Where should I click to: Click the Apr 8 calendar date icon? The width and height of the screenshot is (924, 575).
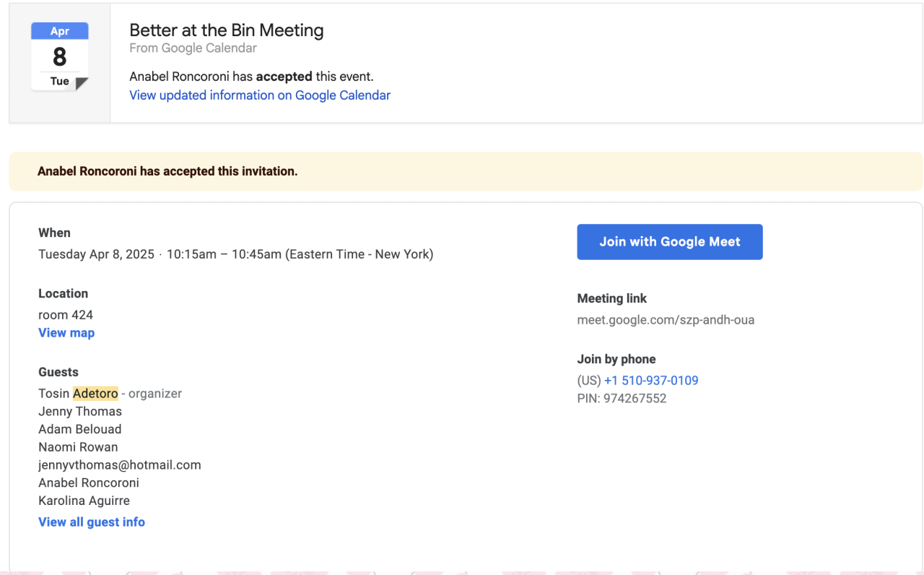pos(59,56)
